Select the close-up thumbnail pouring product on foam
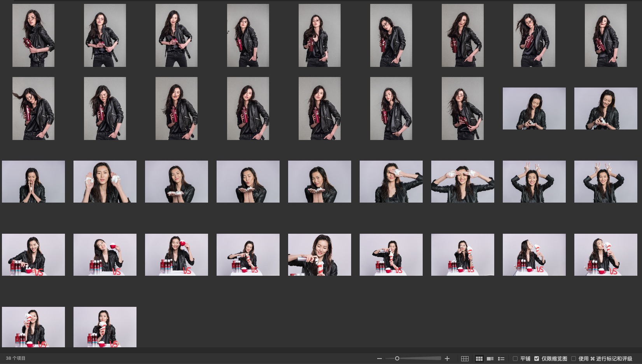The height and width of the screenshot is (364, 642). pos(319,255)
